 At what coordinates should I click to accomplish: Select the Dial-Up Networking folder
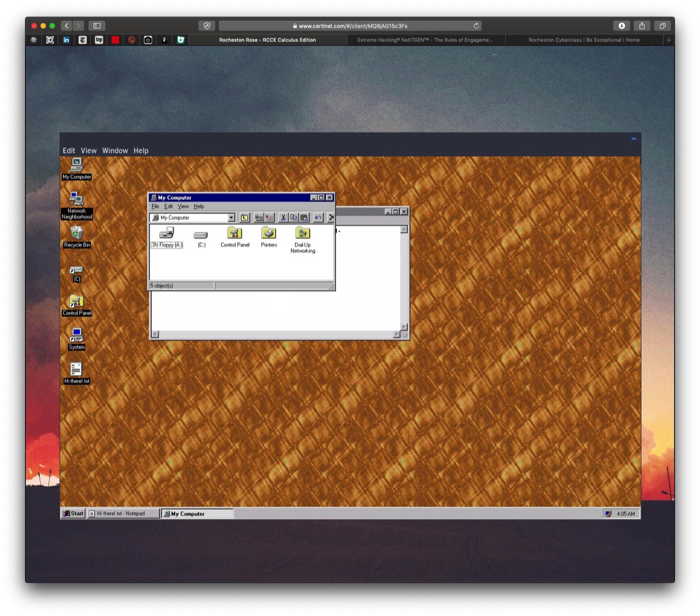tap(303, 240)
